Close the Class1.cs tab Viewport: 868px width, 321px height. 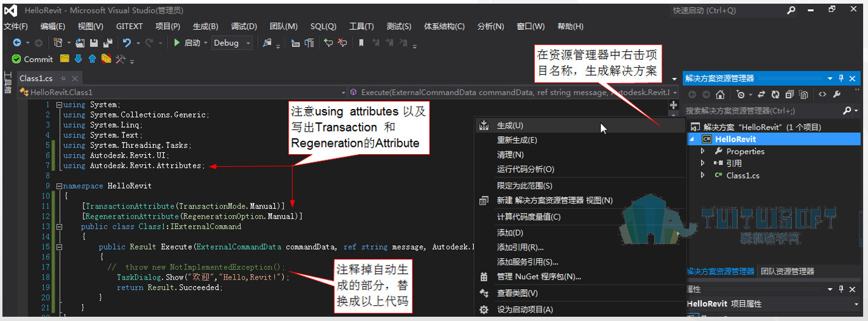(75, 79)
